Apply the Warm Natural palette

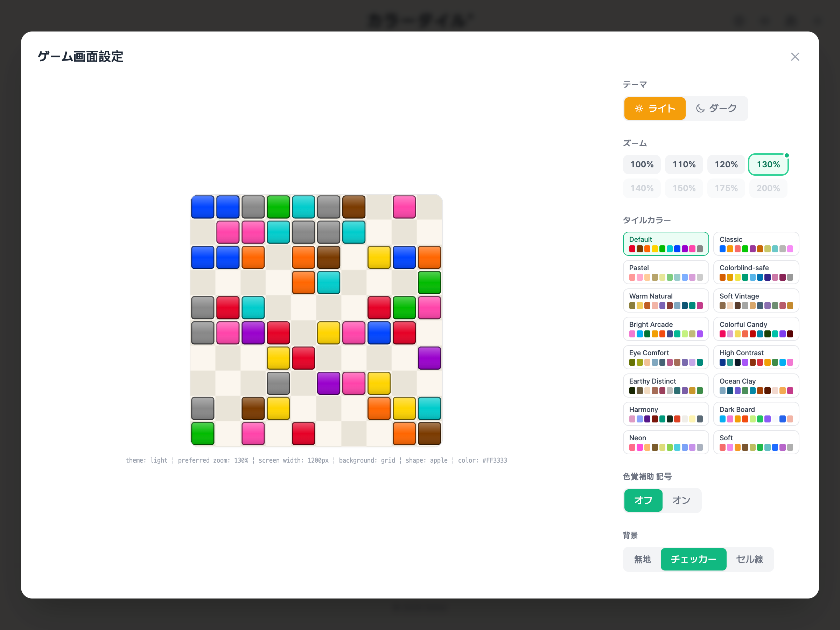tap(666, 300)
